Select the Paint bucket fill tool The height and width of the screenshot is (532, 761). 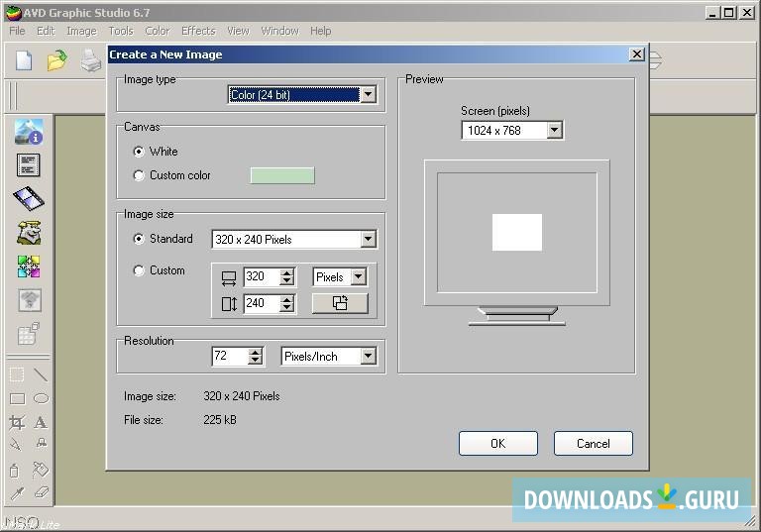point(41,470)
